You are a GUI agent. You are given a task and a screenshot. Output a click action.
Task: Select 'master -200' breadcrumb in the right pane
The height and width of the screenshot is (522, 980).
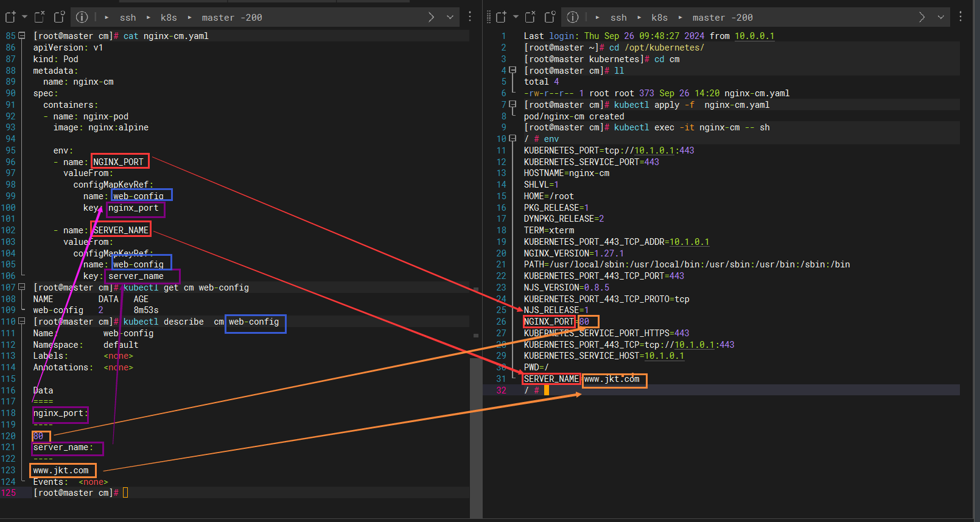click(723, 18)
